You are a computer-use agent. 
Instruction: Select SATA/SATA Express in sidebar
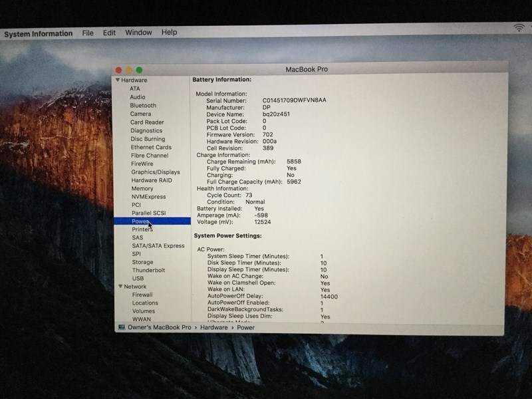click(158, 245)
